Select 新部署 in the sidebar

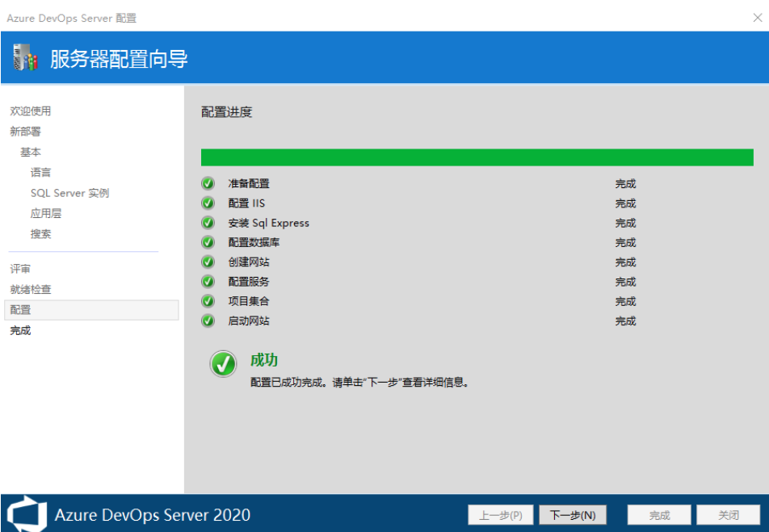26,132
